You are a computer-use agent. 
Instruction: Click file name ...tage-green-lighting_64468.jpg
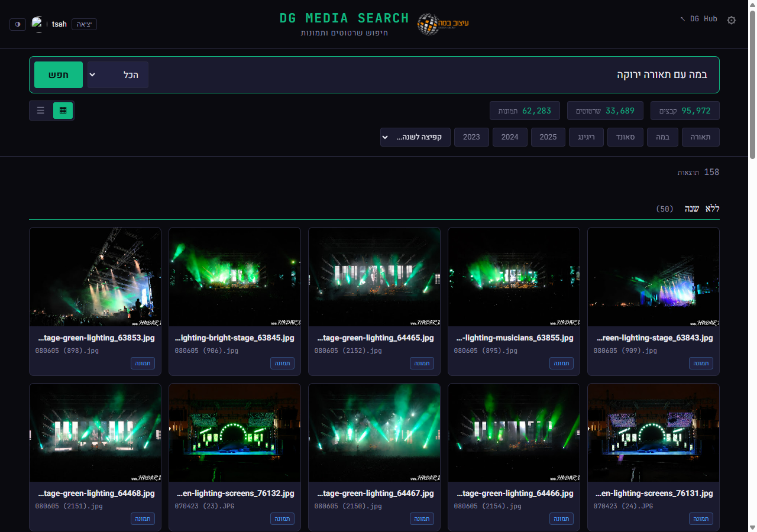pyautogui.click(x=95, y=494)
